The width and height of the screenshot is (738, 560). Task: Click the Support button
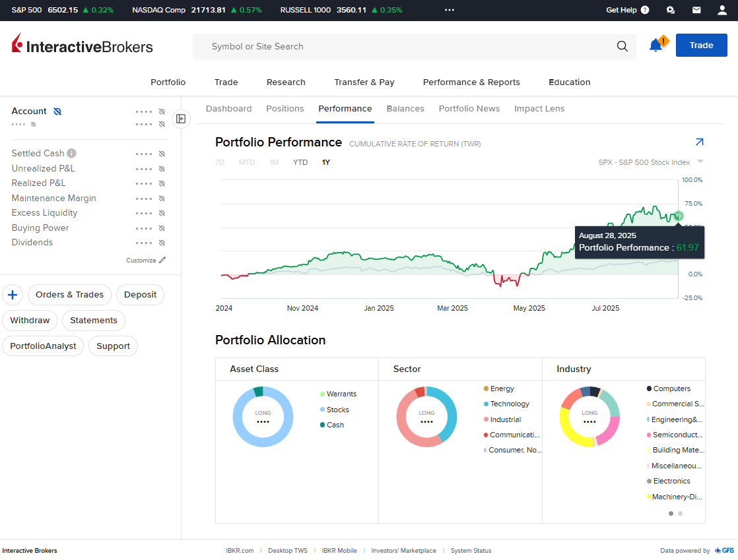point(113,346)
